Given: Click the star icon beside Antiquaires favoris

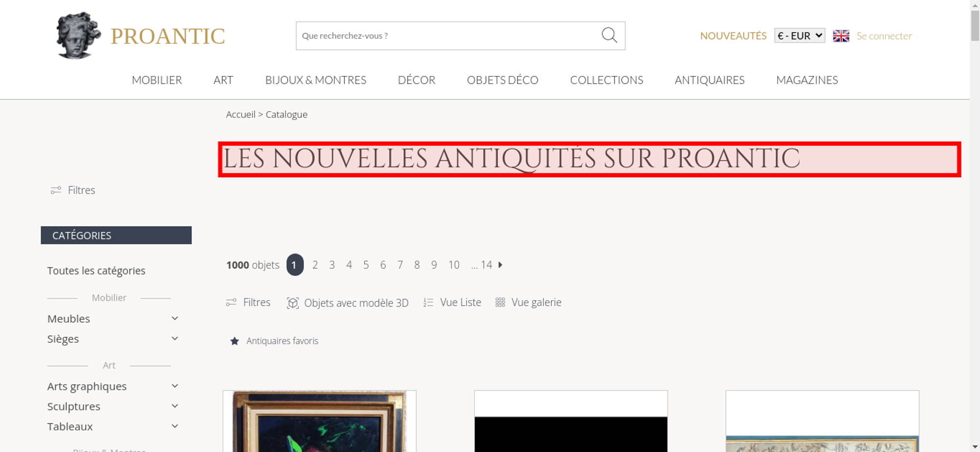Looking at the screenshot, I should (235, 341).
